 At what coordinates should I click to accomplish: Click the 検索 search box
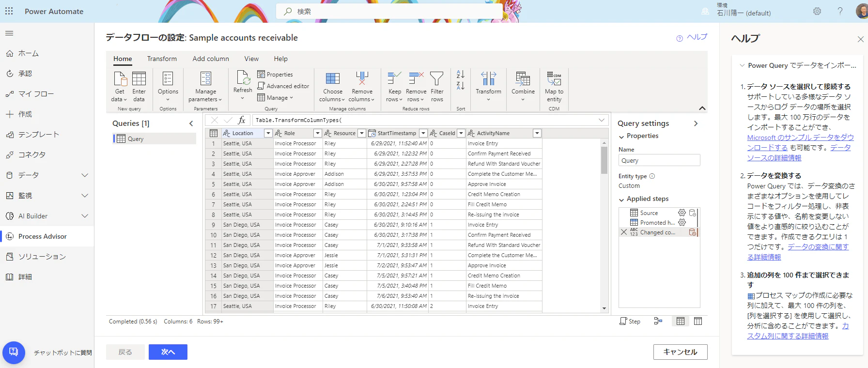pyautogui.click(x=389, y=11)
